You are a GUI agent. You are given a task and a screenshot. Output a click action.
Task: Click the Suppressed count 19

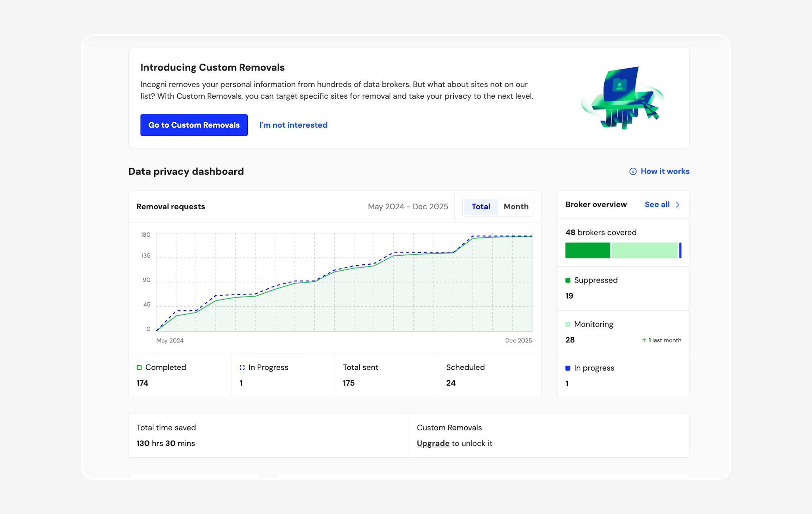point(569,296)
